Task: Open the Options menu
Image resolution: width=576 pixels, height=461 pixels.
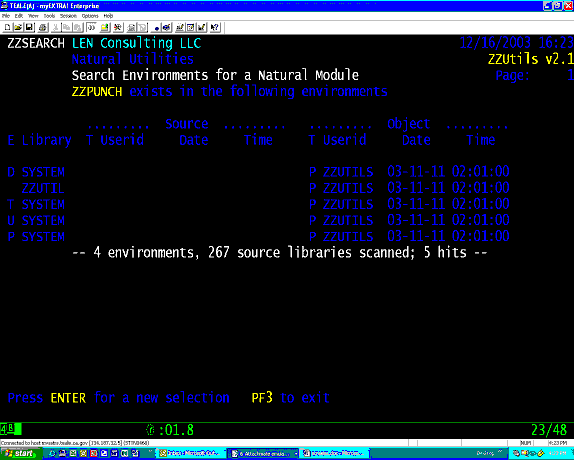Action: click(x=90, y=16)
